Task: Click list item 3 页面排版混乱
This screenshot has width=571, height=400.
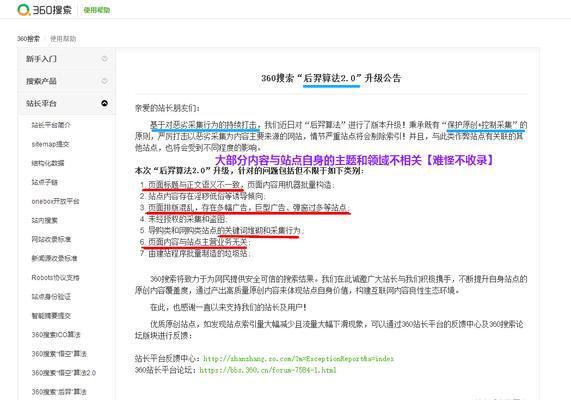Action: (x=244, y=207)
